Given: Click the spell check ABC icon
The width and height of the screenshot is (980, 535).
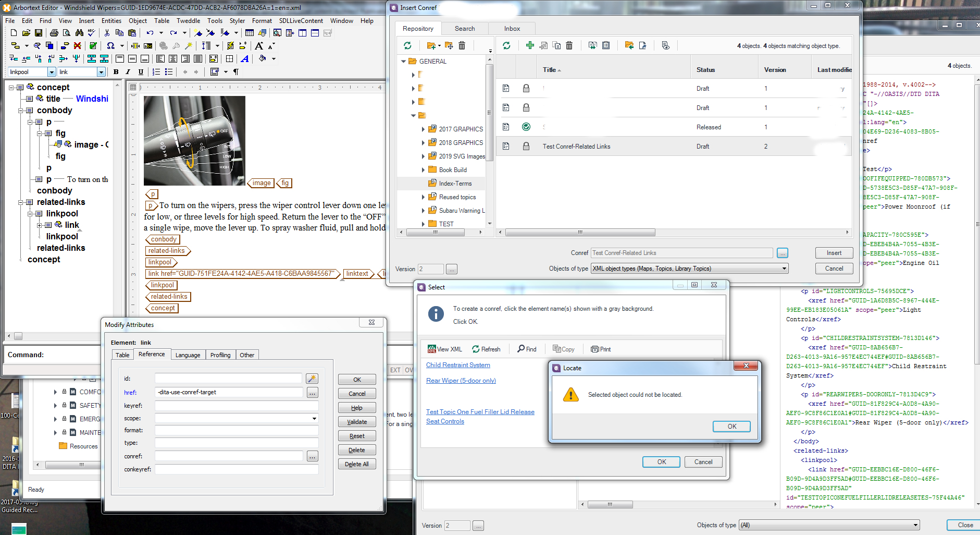Looking at the screenshot, I should [92, 33].
